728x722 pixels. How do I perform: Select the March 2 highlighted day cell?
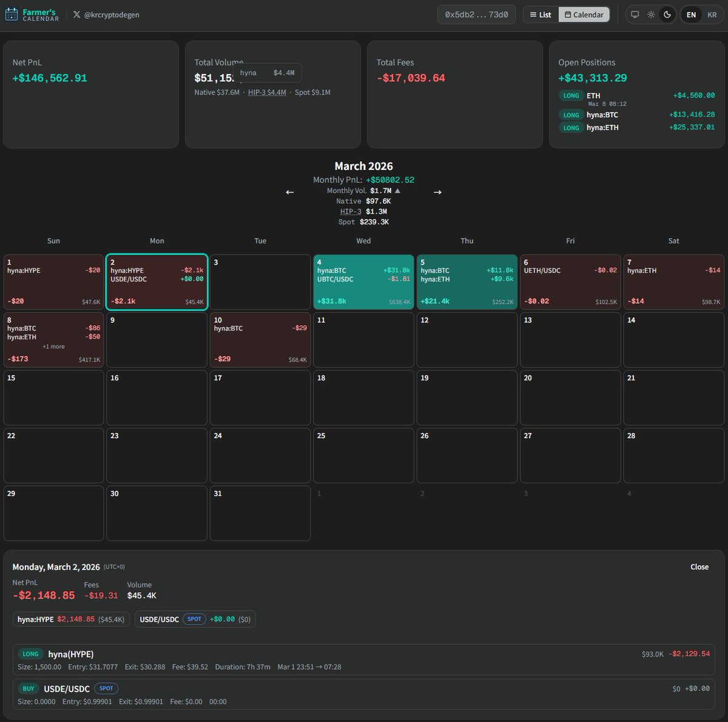click(x=157, y=282)
